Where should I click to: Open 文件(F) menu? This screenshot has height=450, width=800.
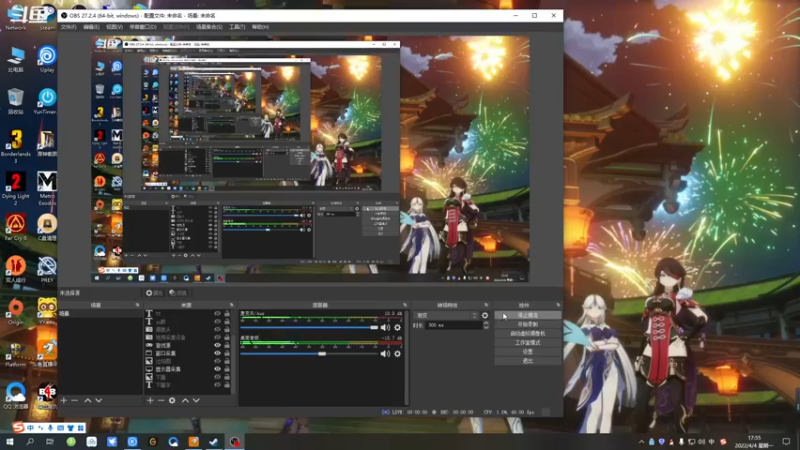(x=68, y=27)
